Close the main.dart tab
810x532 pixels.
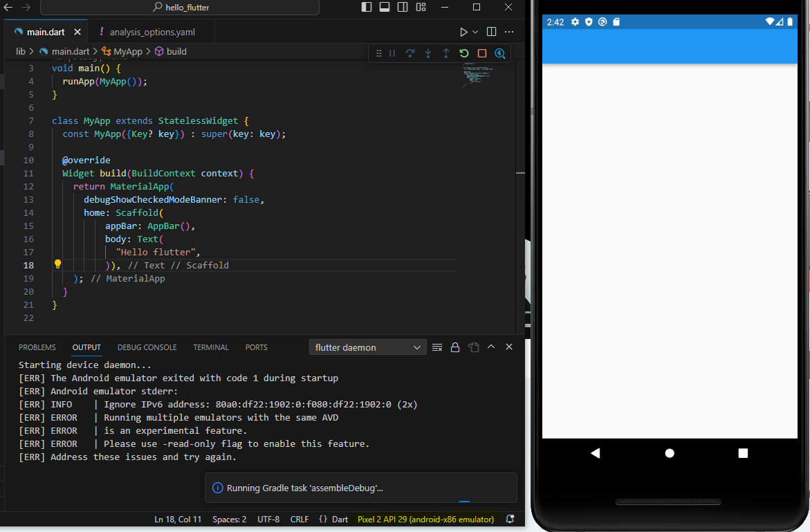tap(77, 32)
